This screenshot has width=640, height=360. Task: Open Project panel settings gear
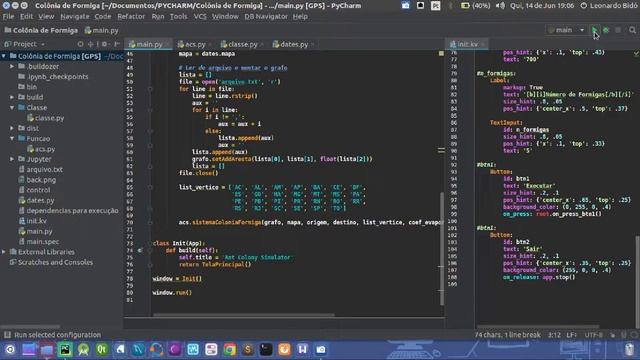(x=105, y=44)
